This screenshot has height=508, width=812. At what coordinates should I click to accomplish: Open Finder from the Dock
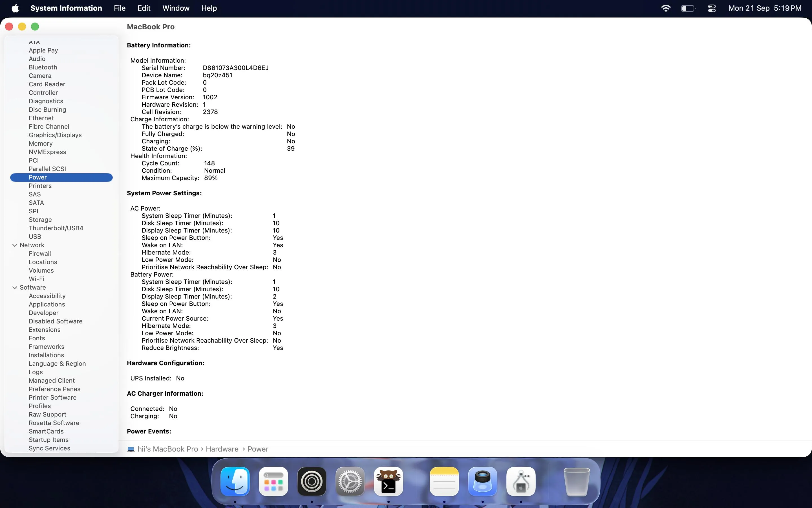tap(235, 481)
